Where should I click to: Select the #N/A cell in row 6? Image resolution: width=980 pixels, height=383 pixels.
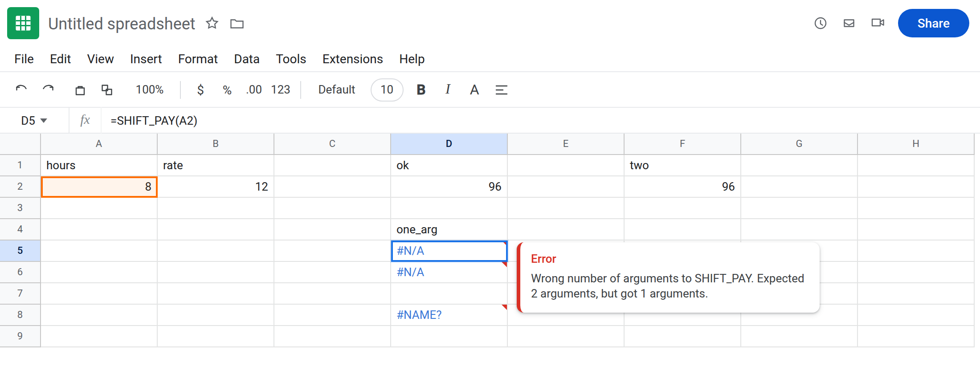[x=449, y=272]
